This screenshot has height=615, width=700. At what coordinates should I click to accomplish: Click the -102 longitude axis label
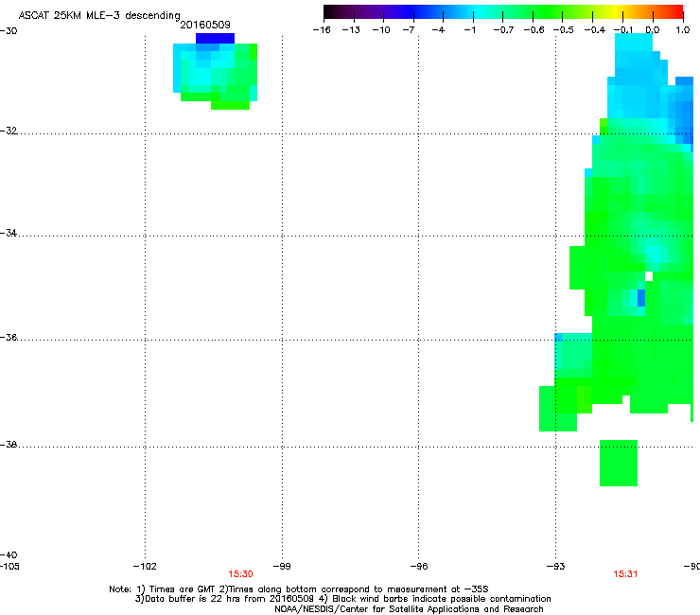click(145, 567)
